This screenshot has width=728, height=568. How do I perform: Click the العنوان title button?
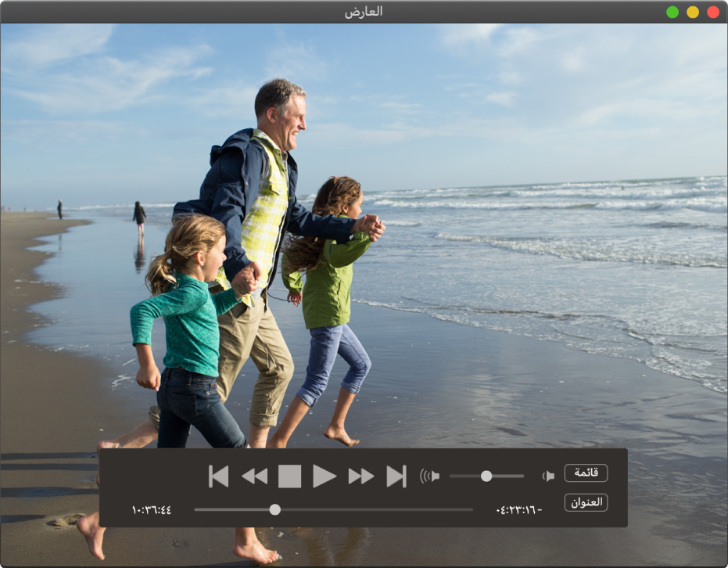586,502
